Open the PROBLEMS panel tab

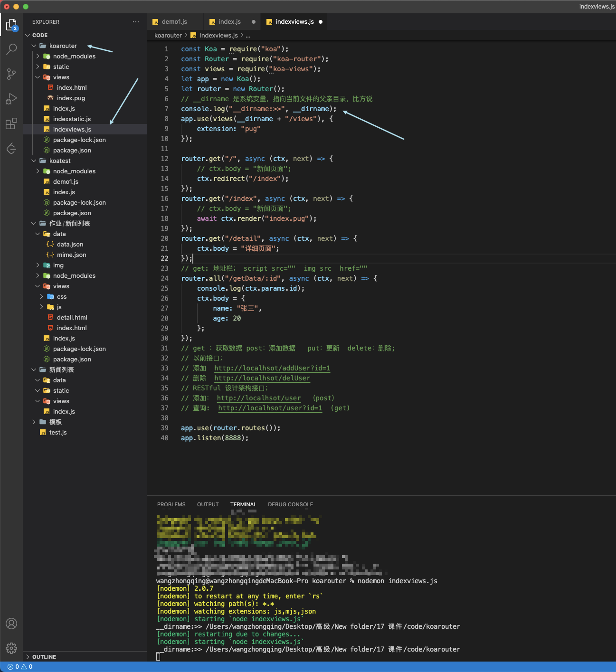(x=171, y=504)
